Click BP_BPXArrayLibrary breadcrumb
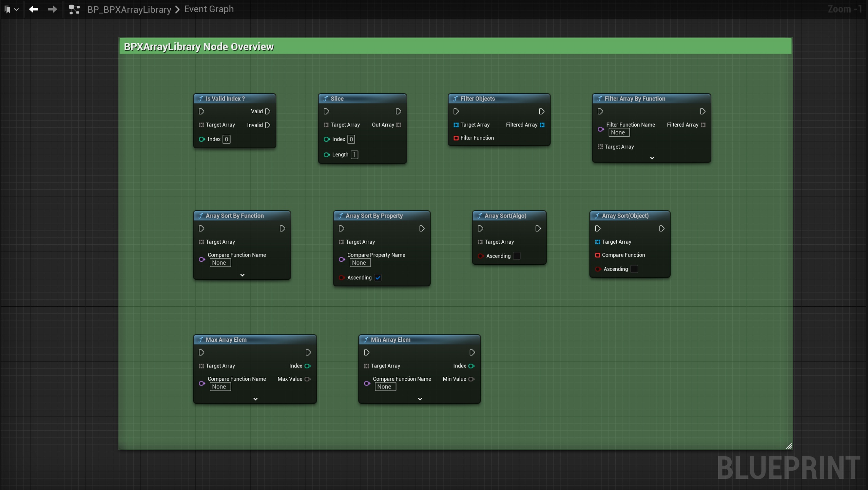This screenshot has height=490, width=868. pos(129,10)
